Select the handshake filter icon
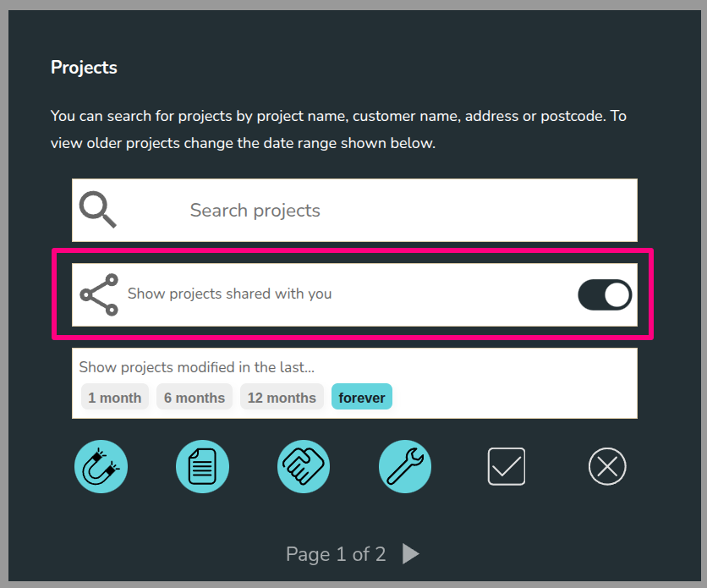 [304, 466]
